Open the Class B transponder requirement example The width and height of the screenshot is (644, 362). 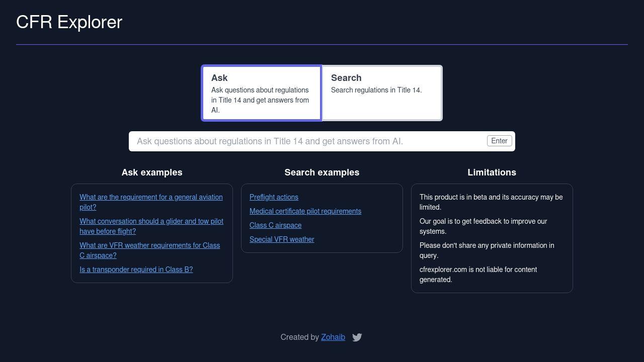click(x=136, y=269)
